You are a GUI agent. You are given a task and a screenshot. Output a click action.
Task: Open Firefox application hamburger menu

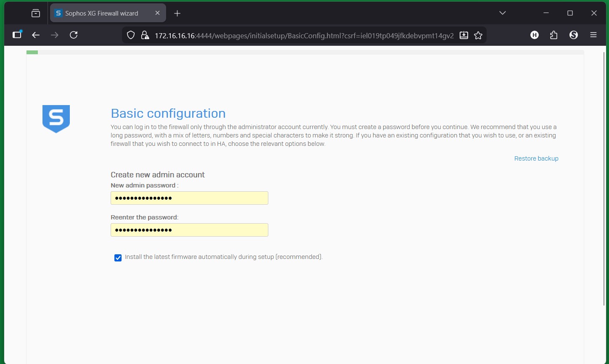click(x=593, y=35)
